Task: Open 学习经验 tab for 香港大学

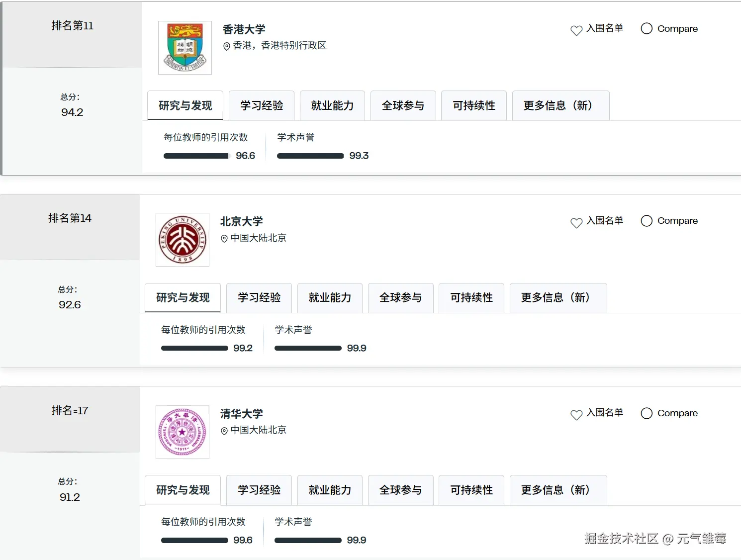Action: point(262,105)
